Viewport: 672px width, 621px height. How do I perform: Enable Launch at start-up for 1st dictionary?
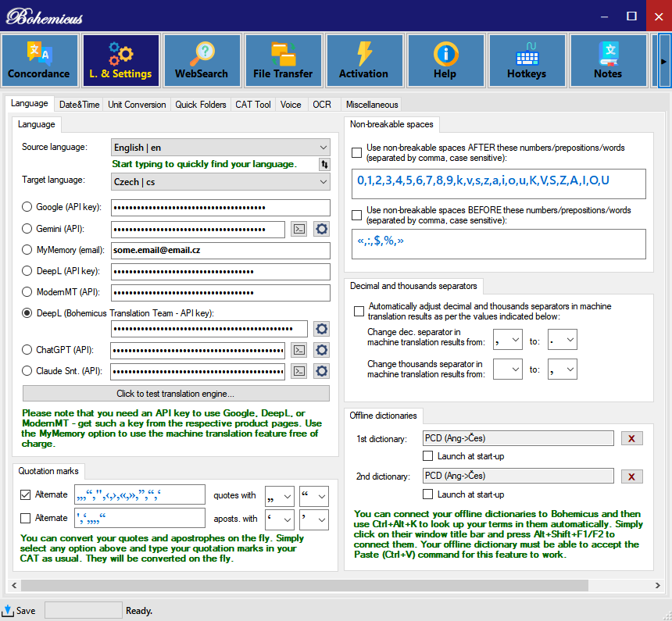pos(428,456)
